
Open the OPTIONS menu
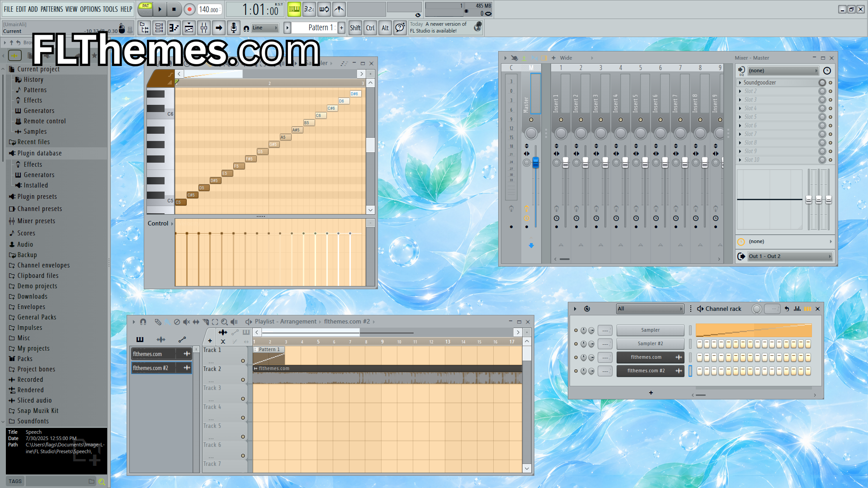[90, 9]
